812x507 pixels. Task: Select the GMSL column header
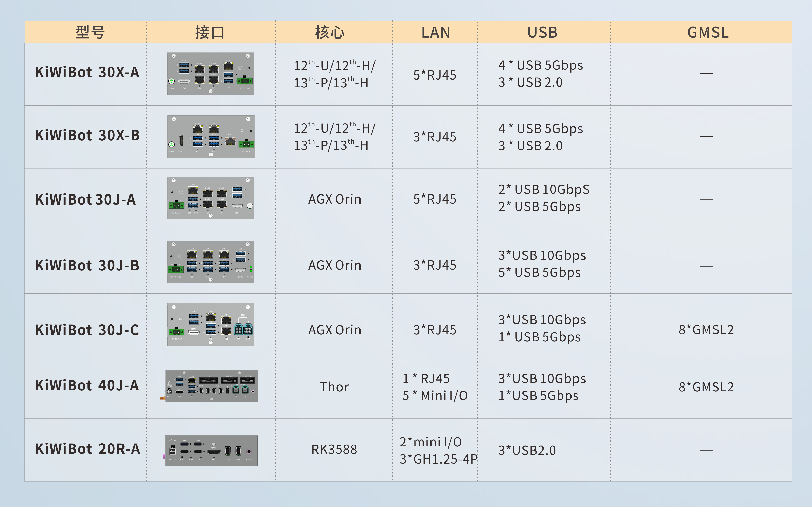coord(708,33)
